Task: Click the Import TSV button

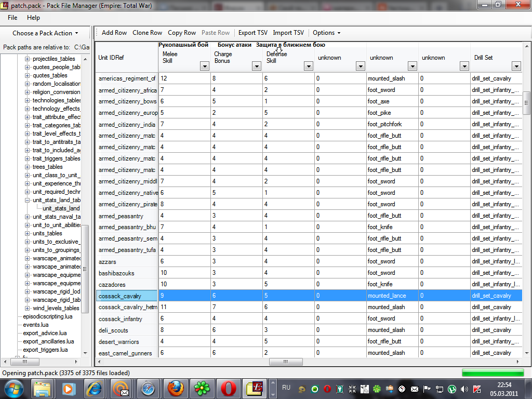Action: tap(288, 33)
